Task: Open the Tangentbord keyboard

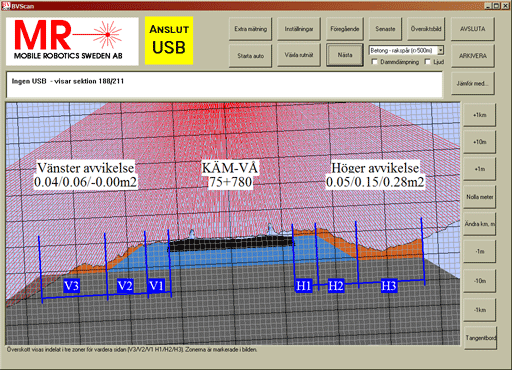Action: click(480, 338)
